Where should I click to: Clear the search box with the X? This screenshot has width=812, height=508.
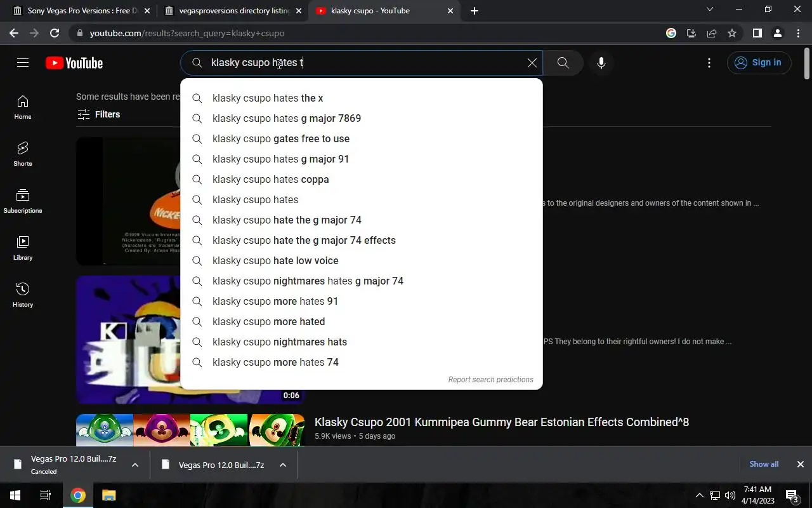[532, 62]
